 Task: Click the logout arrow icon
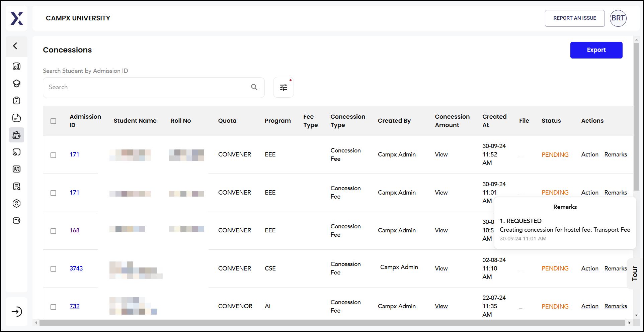[x=17, y=312]
